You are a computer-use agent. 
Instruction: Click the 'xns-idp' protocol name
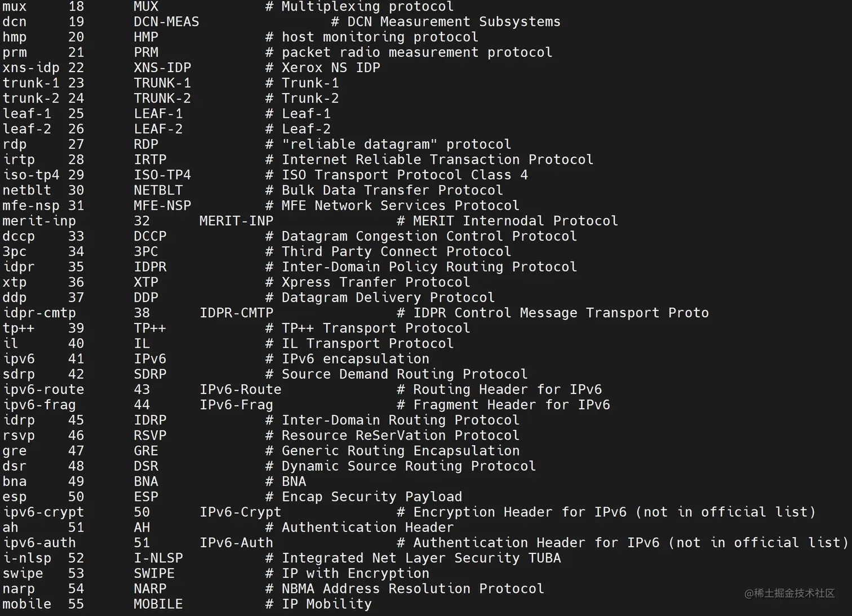tap(31, 68)
